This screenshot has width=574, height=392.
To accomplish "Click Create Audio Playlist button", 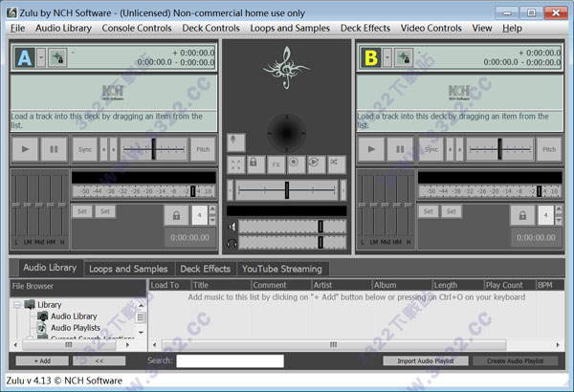I will (515, 360).
